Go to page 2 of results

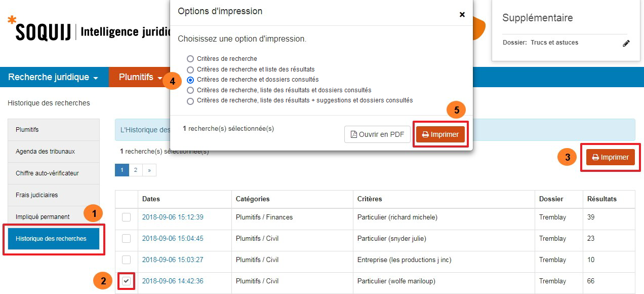click(136, 170)
